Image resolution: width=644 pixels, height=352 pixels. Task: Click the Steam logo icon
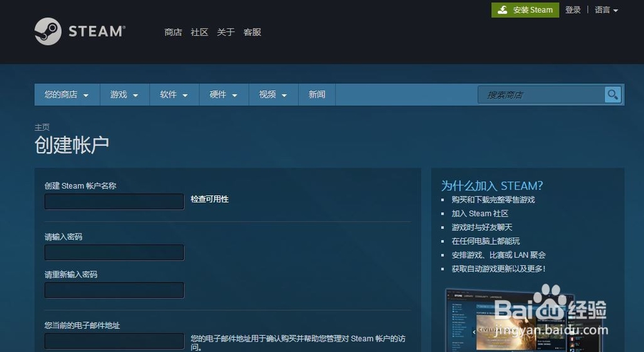[x=48, y=31]
